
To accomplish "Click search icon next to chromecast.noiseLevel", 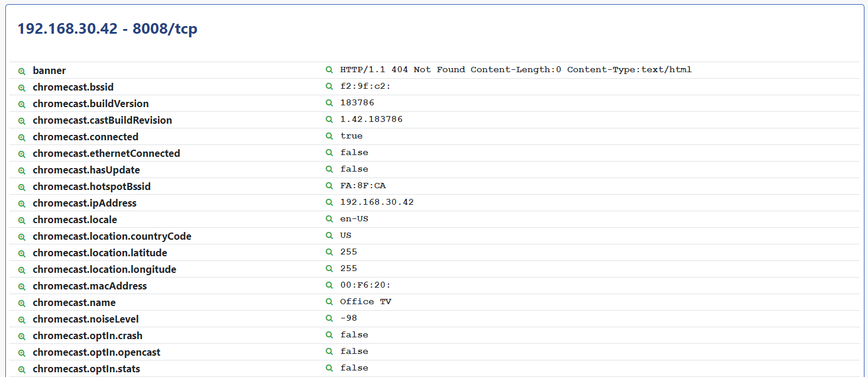I will click(x=22, y=319).
